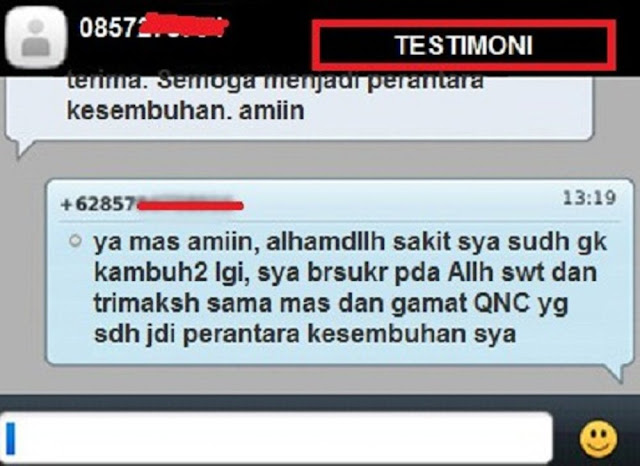Open the smiley emoji picker
Viewport: 640px width, 466px height.
(x=598, y=439)
